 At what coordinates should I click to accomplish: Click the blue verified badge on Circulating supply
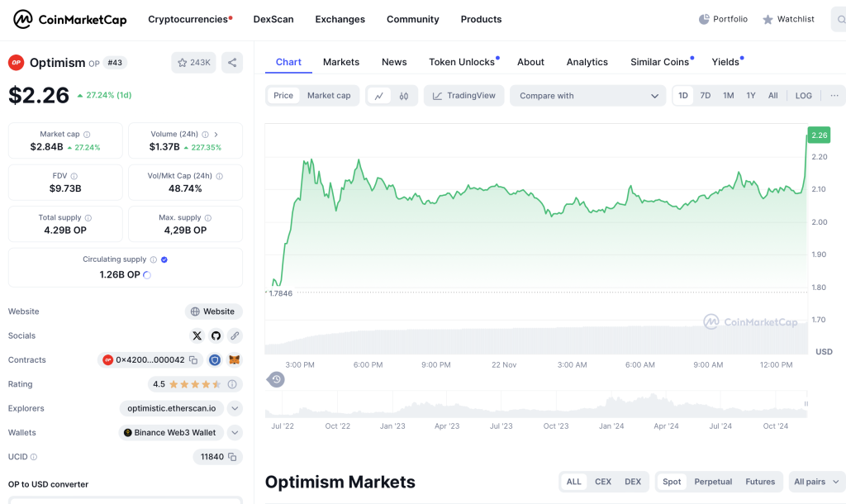pyautogui.click(x=164, y=259)
